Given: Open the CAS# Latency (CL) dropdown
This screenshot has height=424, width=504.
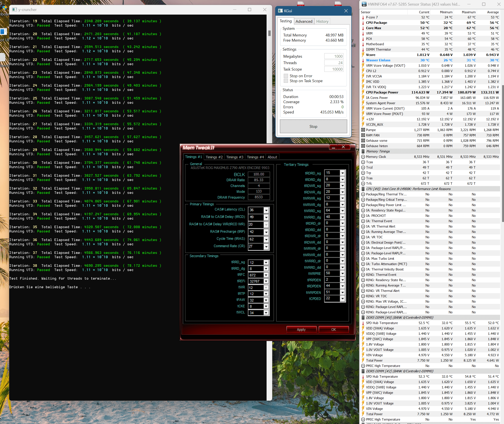Looking at the screenshot, I should click(266, 210).
